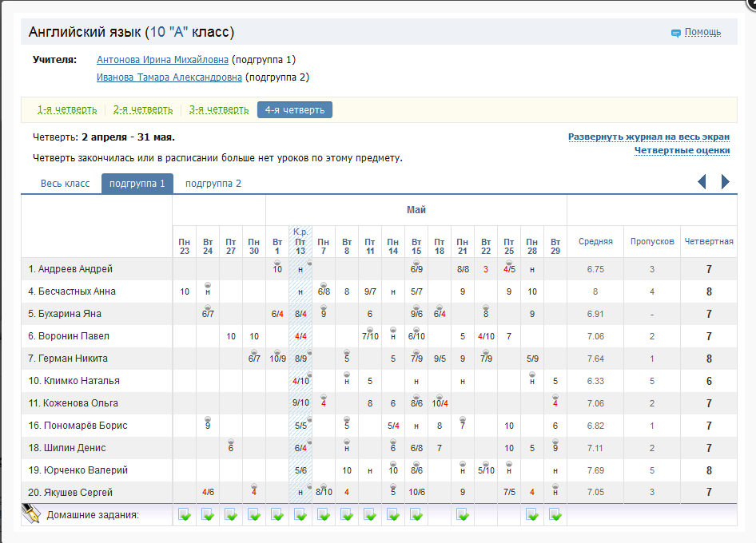Screen dimensions: 756x543
Task: Open homework checkmark for Пн 14
Action: pyautogui.click(x=393, y=515)
